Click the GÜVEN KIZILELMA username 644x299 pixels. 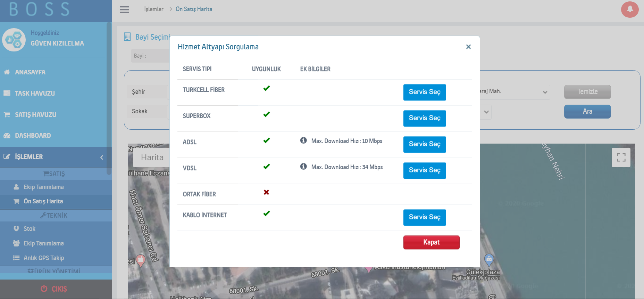57,43
